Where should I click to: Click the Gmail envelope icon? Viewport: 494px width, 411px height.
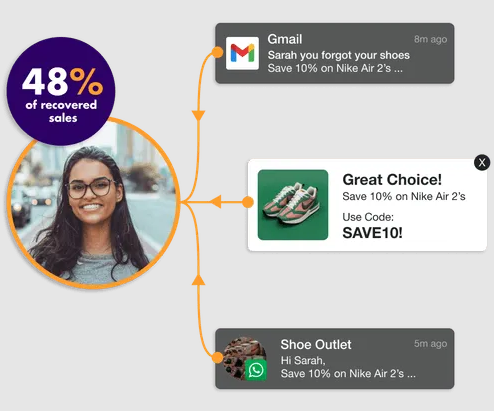coord(242,53)
